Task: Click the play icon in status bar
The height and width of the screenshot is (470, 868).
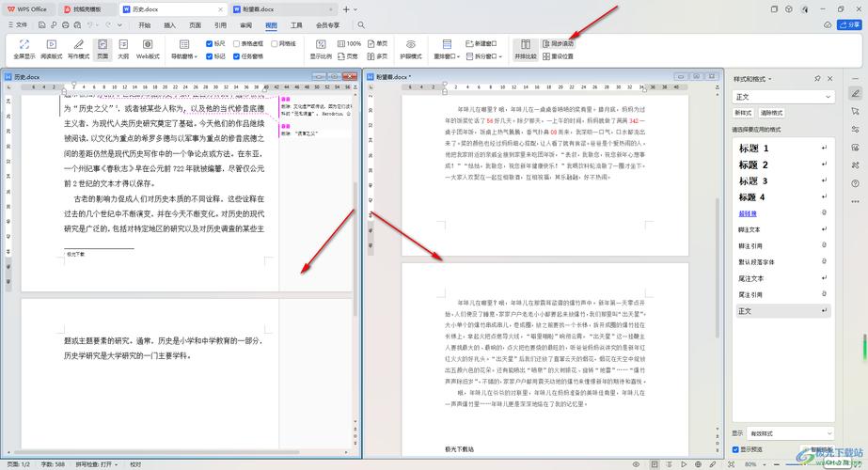Action: [684, 464]
